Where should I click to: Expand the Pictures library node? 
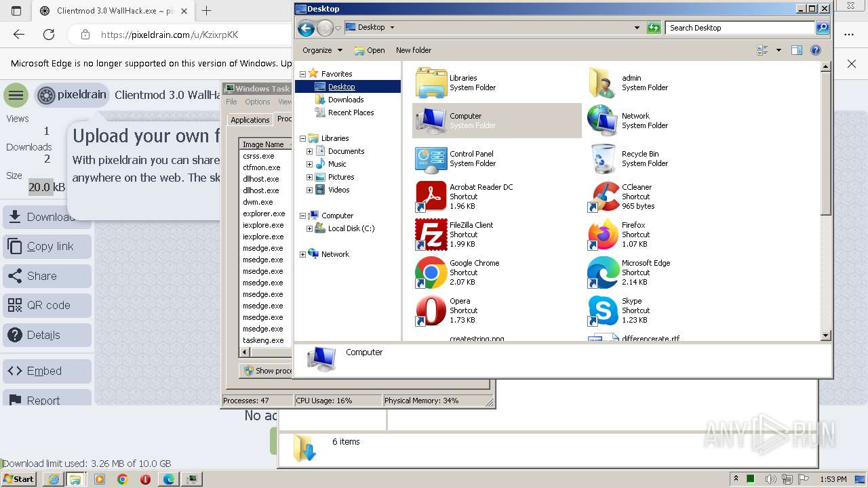[310, 177]
